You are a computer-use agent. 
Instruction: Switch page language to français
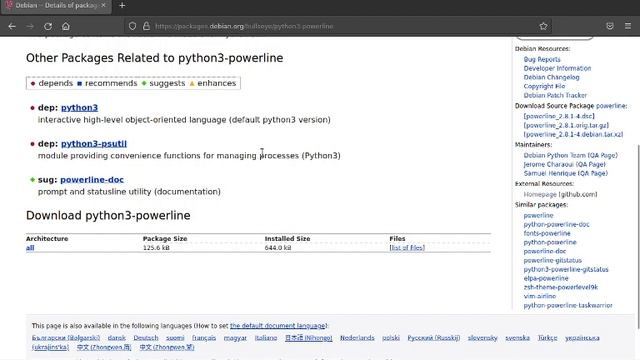(204, 338)
